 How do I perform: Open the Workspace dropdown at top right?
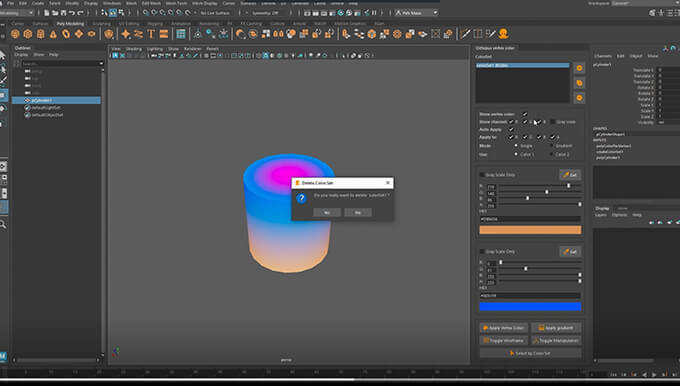[645, 3]
